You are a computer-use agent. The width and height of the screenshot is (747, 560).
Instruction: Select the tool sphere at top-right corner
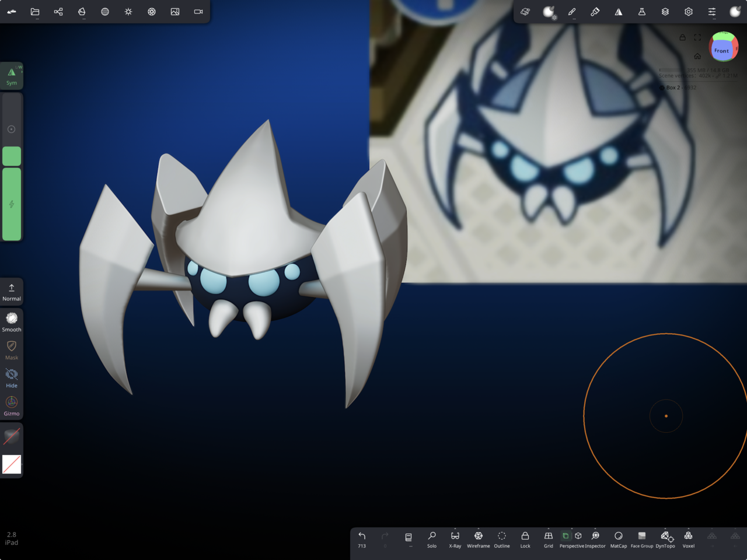point(735,12)
